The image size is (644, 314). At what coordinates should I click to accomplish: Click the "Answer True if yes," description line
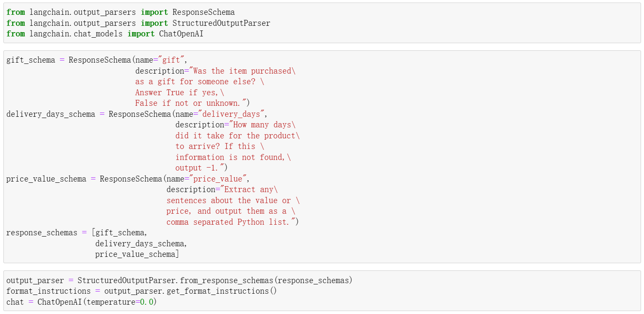pos(179,93)
